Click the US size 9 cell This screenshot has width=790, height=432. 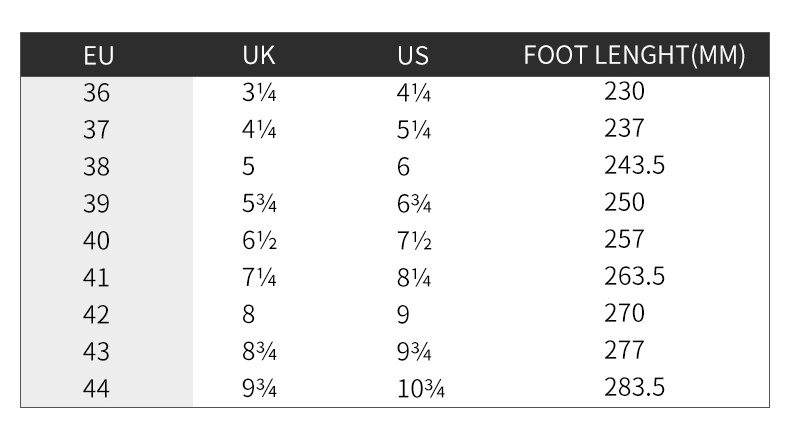403,315
